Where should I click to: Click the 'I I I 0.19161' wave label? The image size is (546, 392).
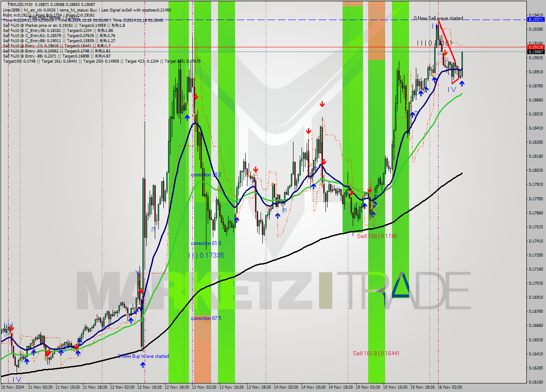pos(435,43)
